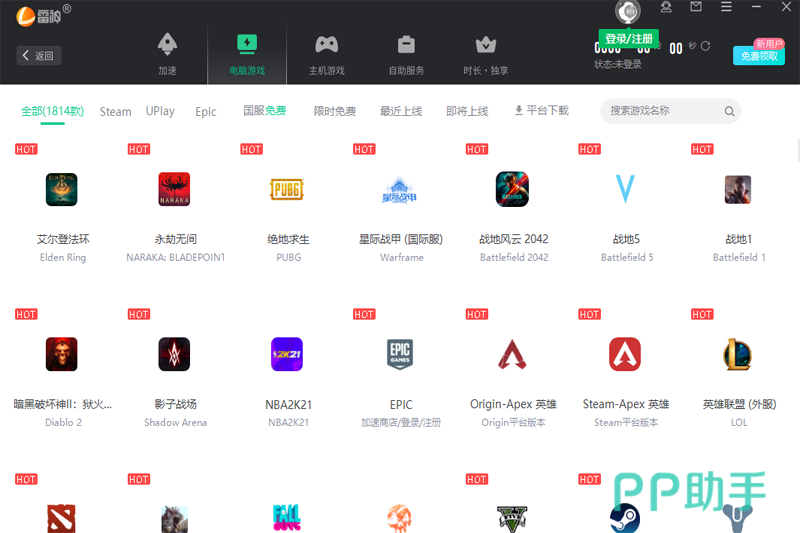Click the Origin平台版本 subtitle

click(513, 422)
